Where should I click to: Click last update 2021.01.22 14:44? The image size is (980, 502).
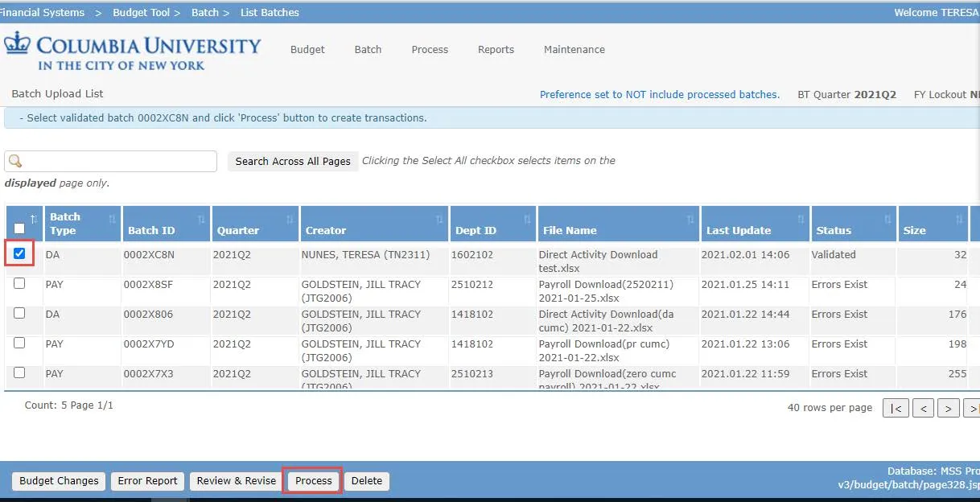coord(745,314)
